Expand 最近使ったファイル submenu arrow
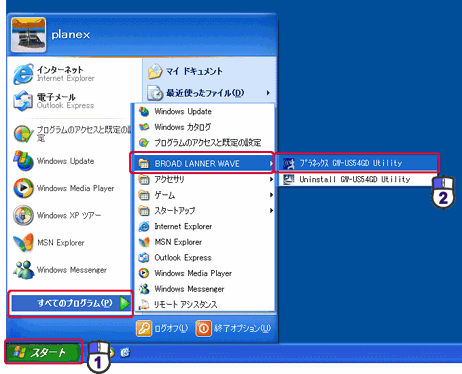This screenshot has width=462, height=374. click(x=268, y=93)
